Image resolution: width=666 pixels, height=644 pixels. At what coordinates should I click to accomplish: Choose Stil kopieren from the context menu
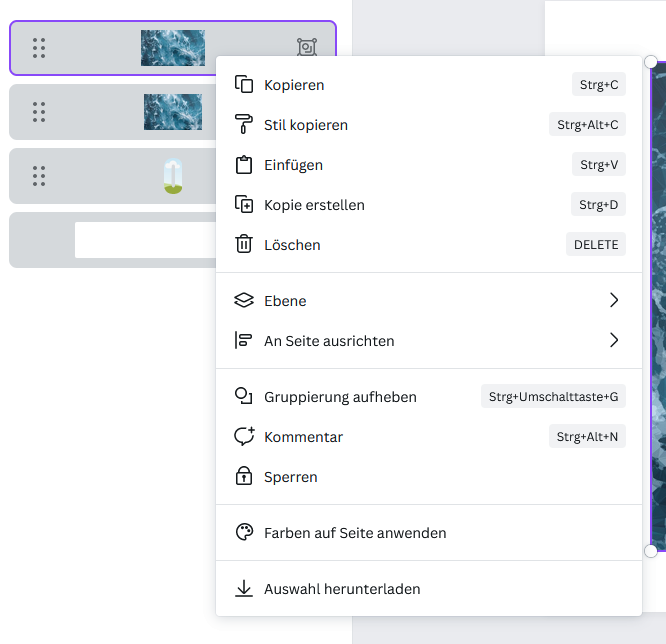click(x=306, y=125)
